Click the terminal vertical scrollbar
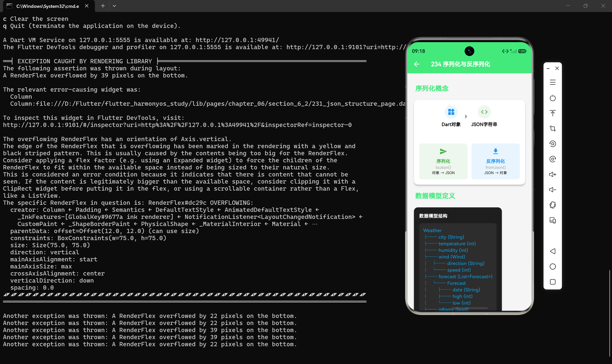This screenshot has height=364, width=612. [610, 313]
